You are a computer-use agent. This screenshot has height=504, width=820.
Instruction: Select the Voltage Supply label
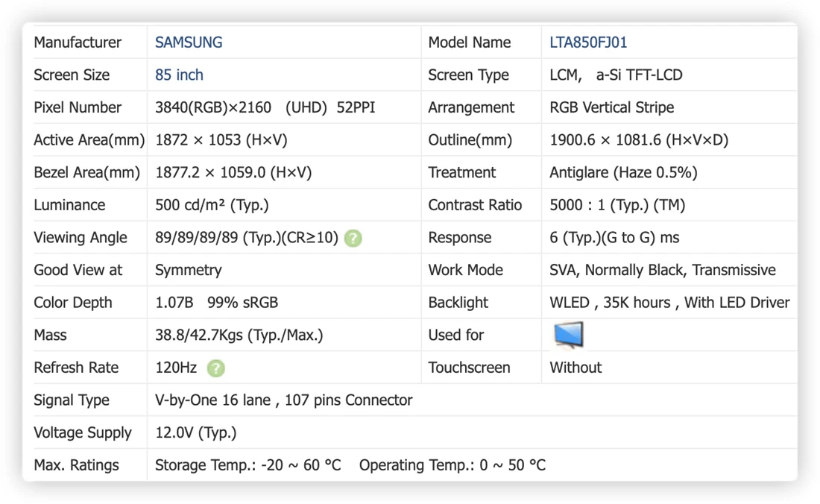pos(83,433)
